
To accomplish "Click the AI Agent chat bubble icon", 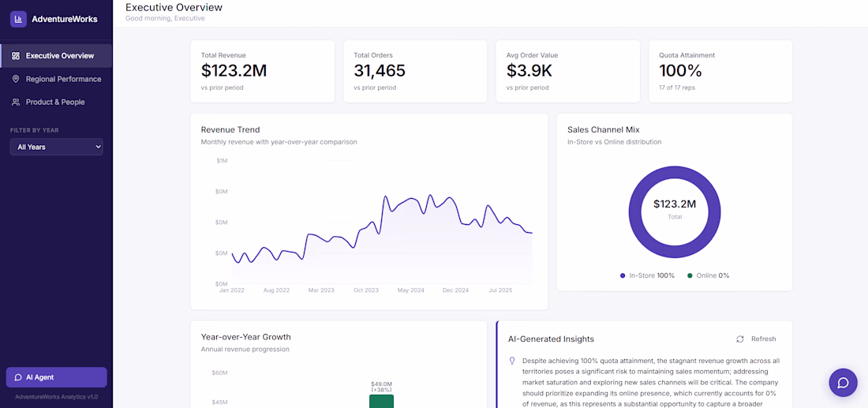I will click(x=18, y=377).
